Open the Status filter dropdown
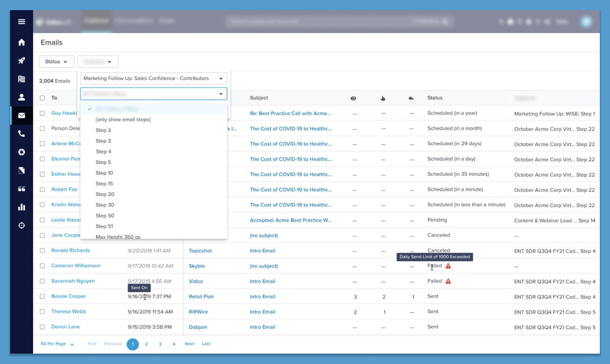 coord(56,61)
